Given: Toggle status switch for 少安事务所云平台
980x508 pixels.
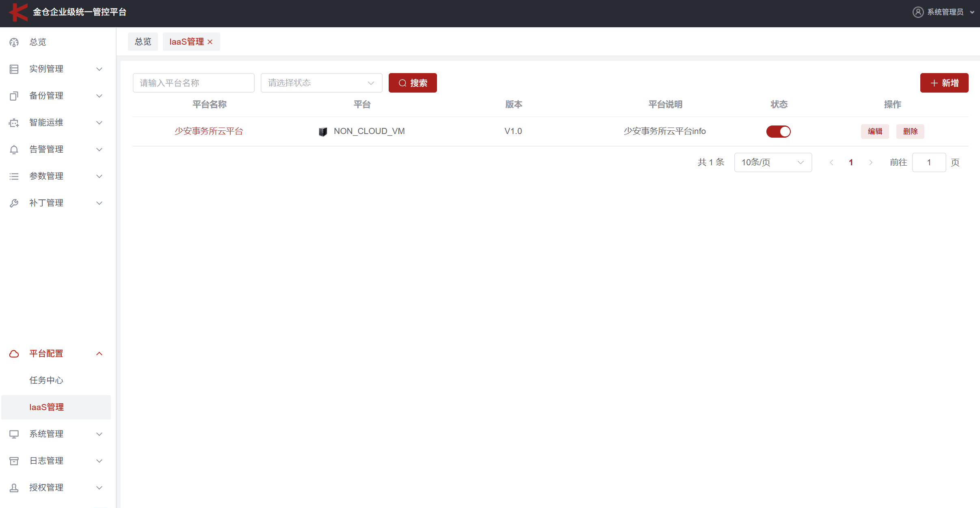Looking at the screenshot, I should click(x=778, y=132).
